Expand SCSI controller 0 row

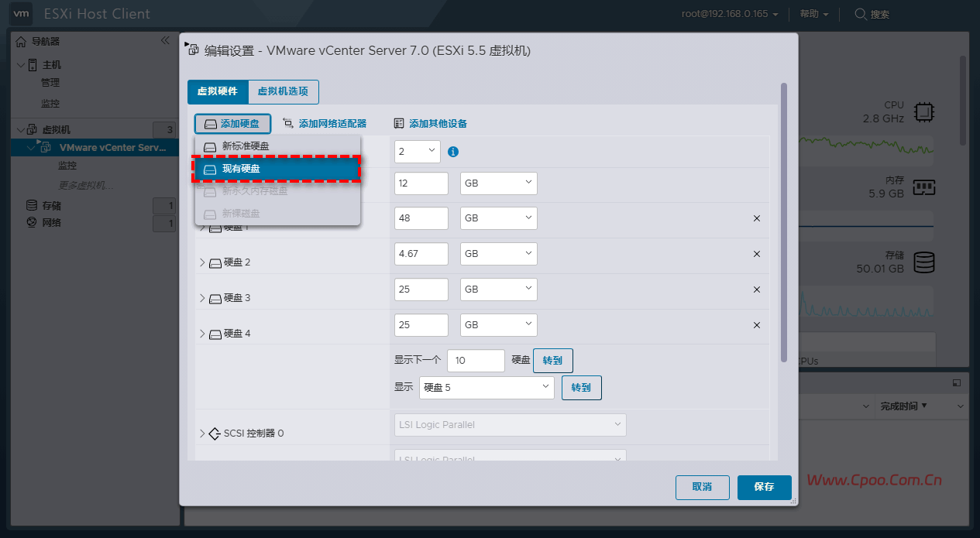(202, 433)
